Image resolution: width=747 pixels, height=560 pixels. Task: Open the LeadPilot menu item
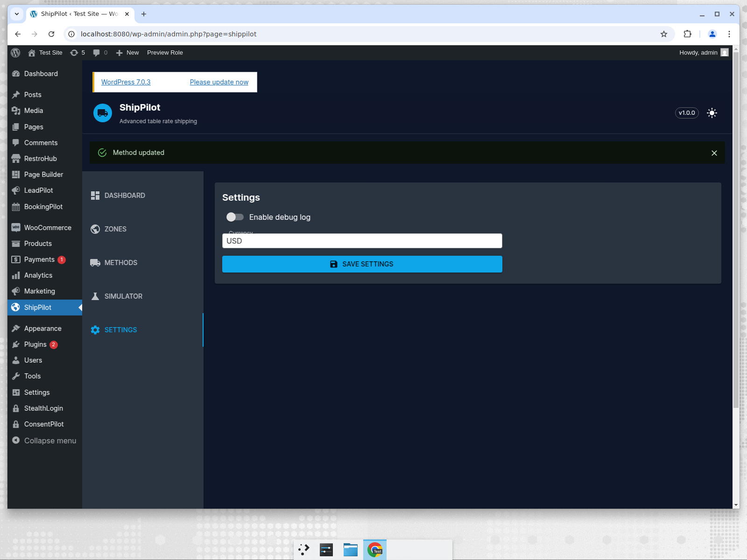pyautogui.click(x=45, y=190)
